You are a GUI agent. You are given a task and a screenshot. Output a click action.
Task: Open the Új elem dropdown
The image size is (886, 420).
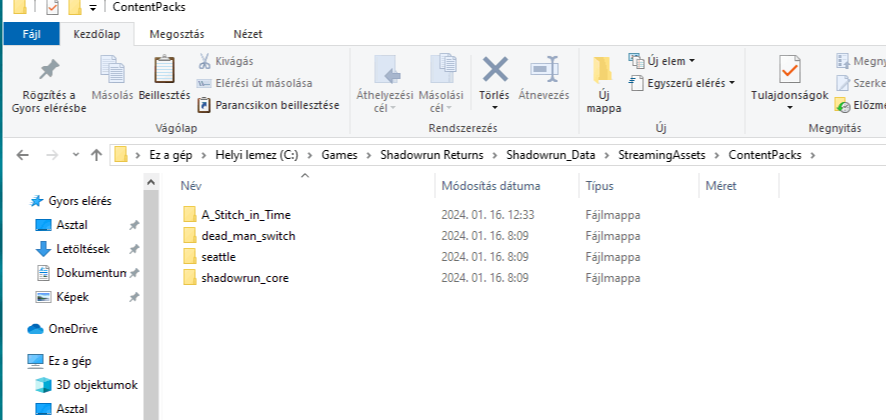pos(662,61)
